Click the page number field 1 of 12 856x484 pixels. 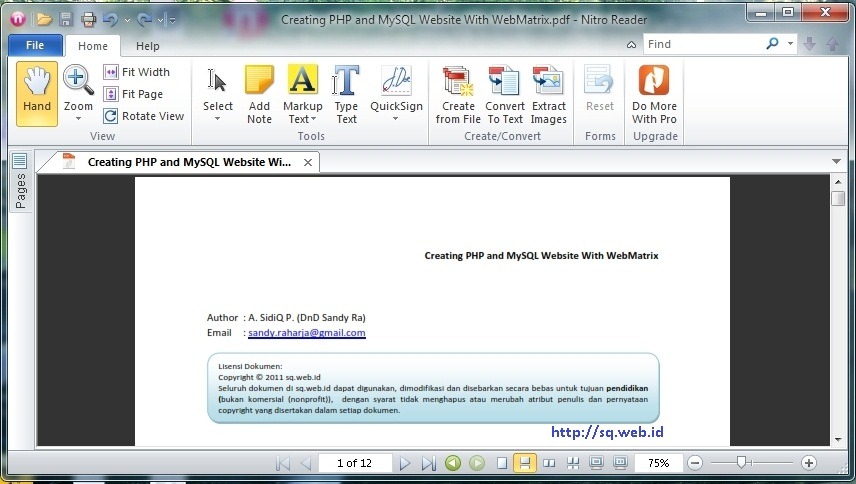(355, 463)
